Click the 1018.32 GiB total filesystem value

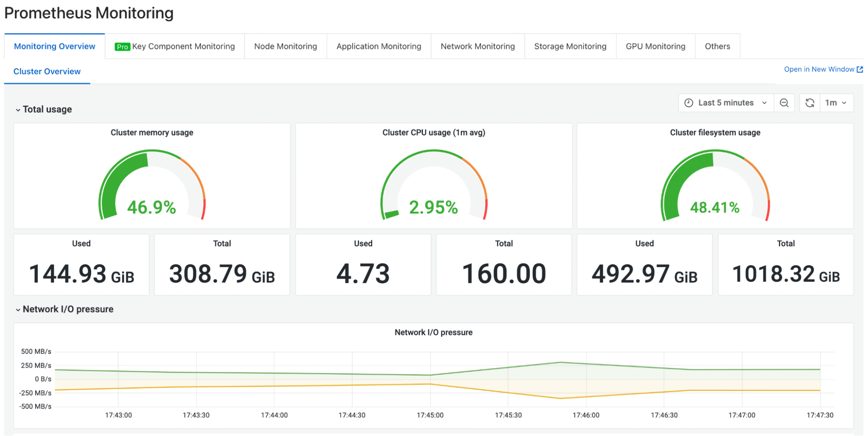click(x=786, y=274)
